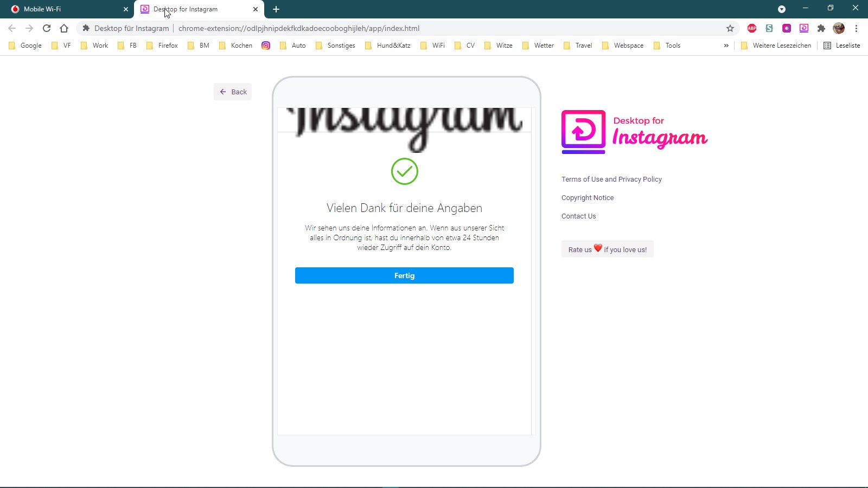Click the Desktop for Instagram logo
Viewport: 868px width, 488px height.
(x=635, y=132)
